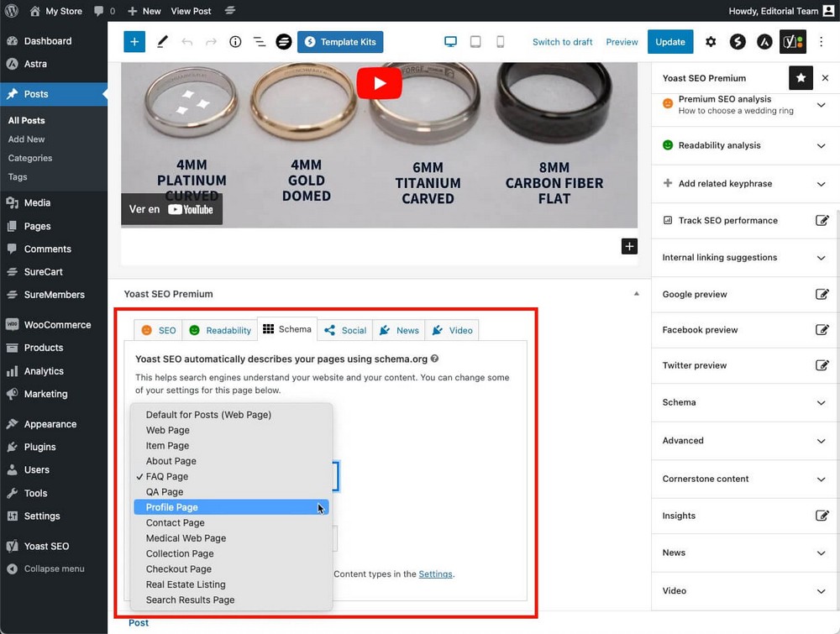The height and width of the screenshot is (634, 840).
Task: Expand Readability analysis section
Action: (745, 145)
